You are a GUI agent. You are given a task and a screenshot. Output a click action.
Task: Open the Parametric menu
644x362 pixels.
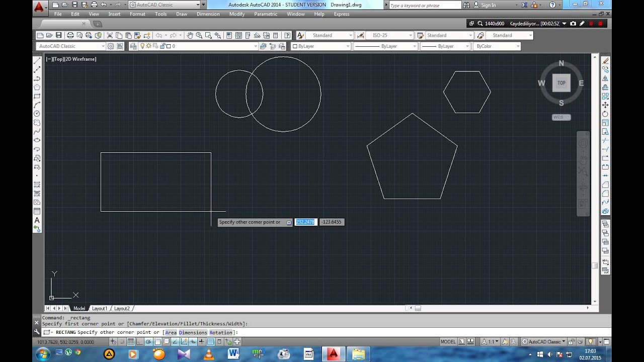[x=266, y=14]
